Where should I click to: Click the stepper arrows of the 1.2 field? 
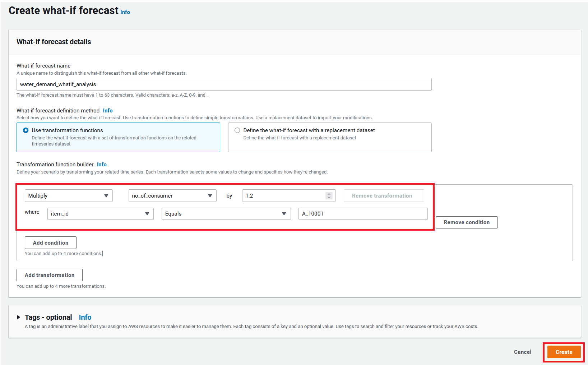click(329, 196)
